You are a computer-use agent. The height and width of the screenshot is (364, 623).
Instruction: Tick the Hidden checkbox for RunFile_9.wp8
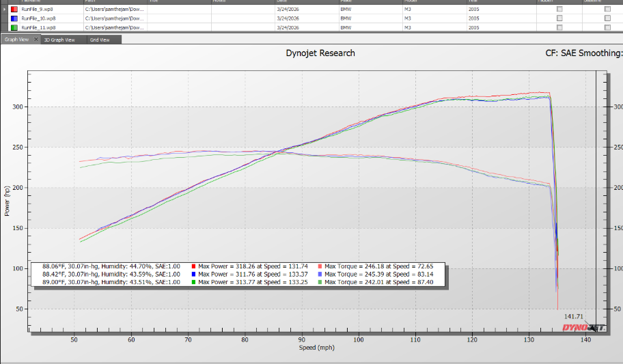(x=560, y=10)
